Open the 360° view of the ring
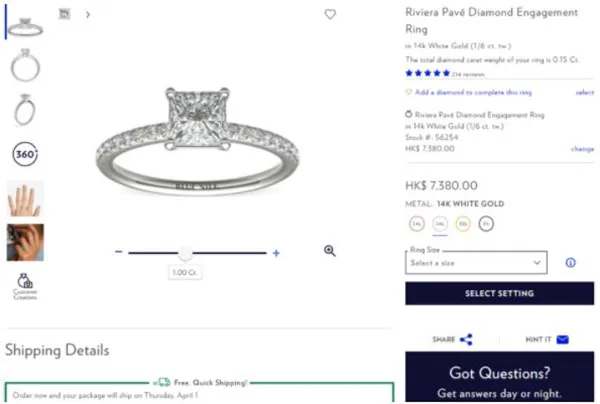 coord(25,154)
